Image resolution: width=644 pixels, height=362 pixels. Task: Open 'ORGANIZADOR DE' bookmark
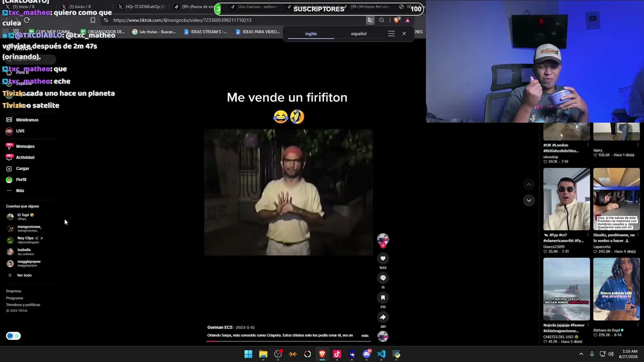click(x=103, y=32)
